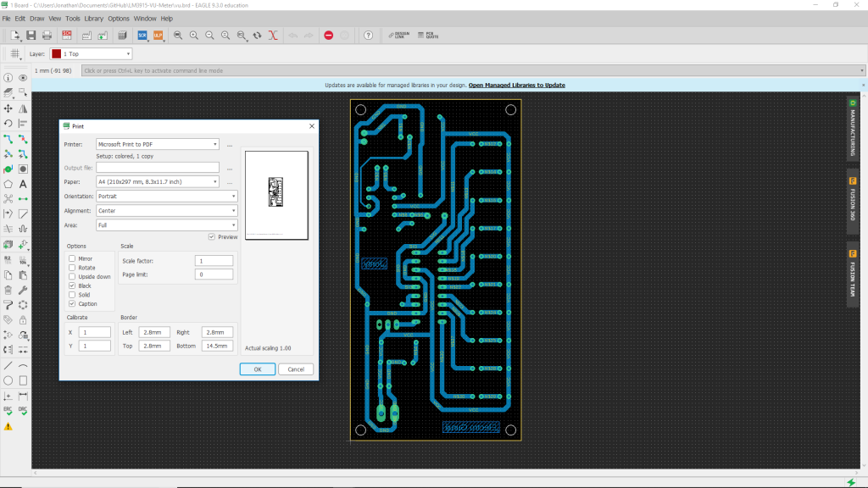Toggle the Preview checkbox

click(211, 236)
